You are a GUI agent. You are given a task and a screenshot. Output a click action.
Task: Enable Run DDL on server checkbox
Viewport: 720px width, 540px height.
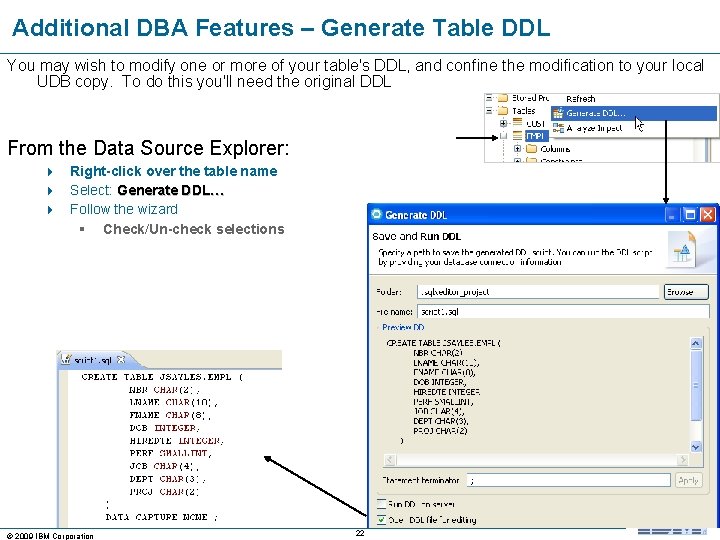click(382, 504)
